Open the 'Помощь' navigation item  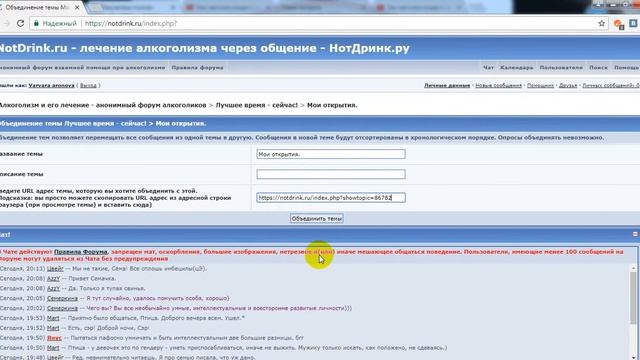click(627, 67)
